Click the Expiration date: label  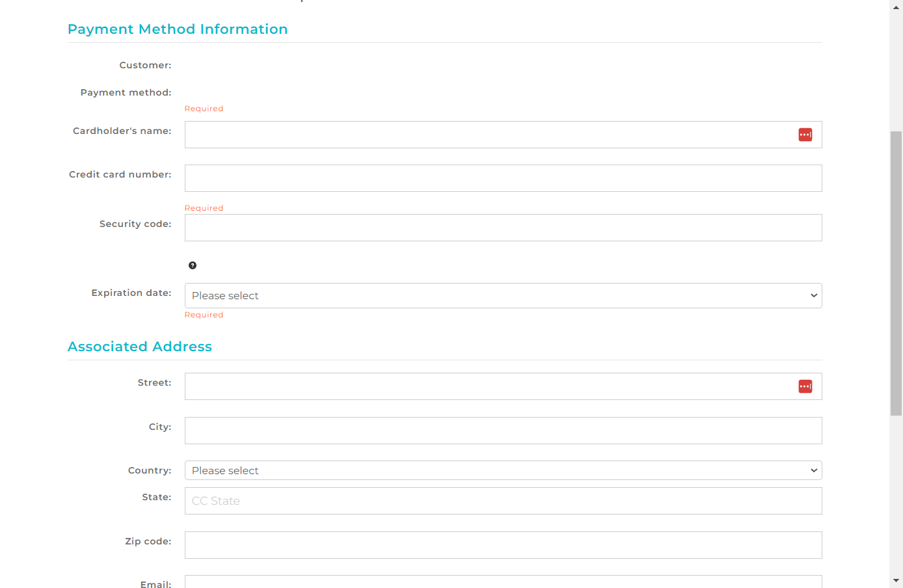point(131,293)
